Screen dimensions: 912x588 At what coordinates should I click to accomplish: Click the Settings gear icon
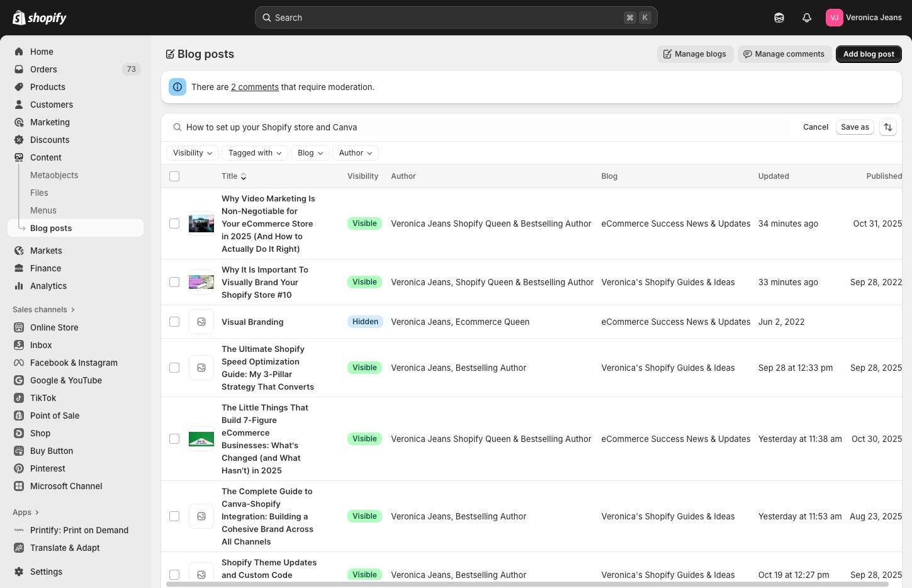point(19,572)
